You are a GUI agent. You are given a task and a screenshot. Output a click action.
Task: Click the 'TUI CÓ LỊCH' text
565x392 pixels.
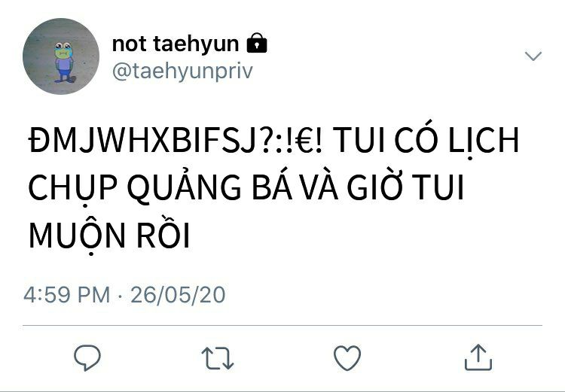(426, 140)
